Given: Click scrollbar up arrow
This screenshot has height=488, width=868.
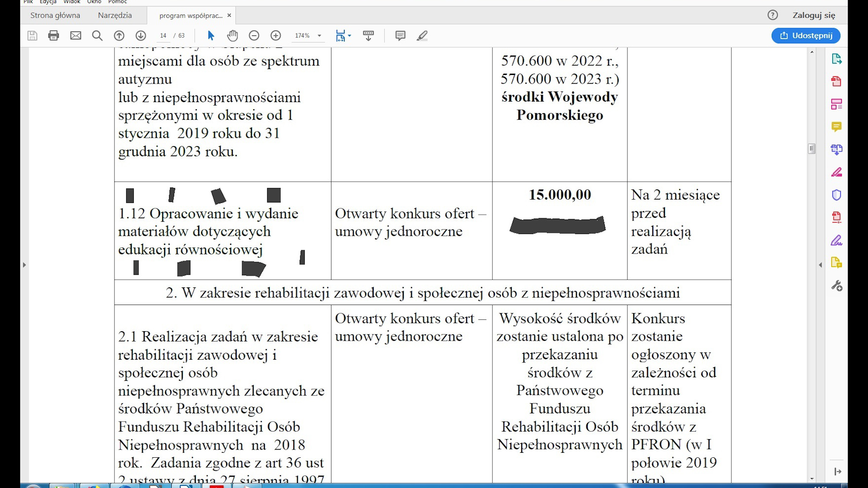Looking at the screenshot, I should tap(812, 52).
